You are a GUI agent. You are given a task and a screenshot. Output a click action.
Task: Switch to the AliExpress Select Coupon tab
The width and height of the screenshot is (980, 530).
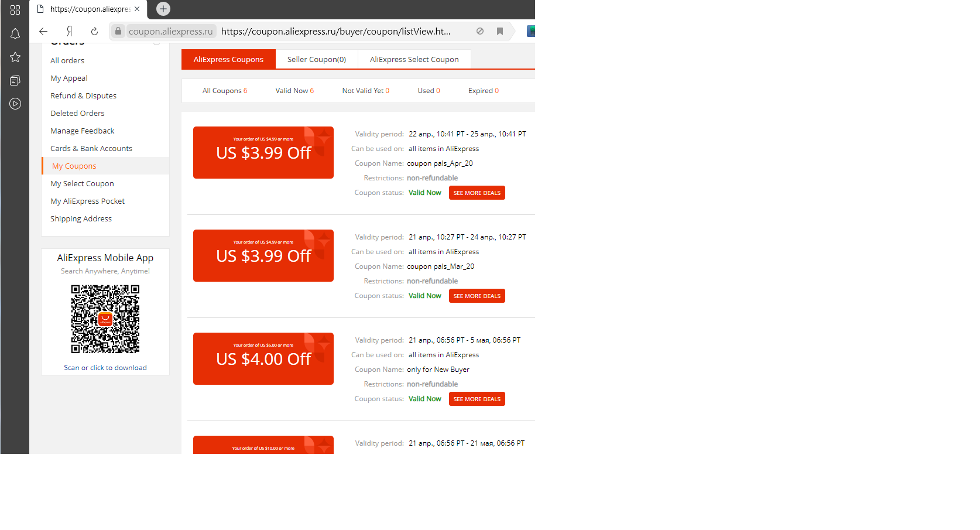[414, 59]
